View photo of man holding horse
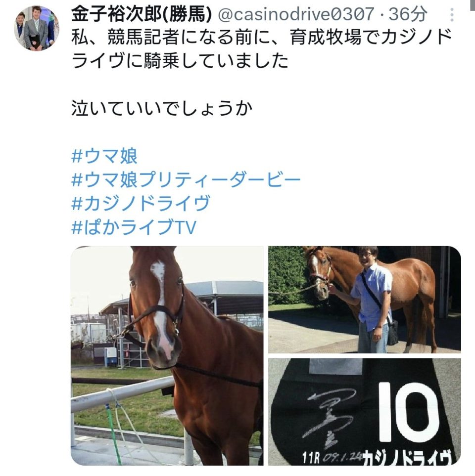The width and height of the screenshot is (475, 476). 365,300
